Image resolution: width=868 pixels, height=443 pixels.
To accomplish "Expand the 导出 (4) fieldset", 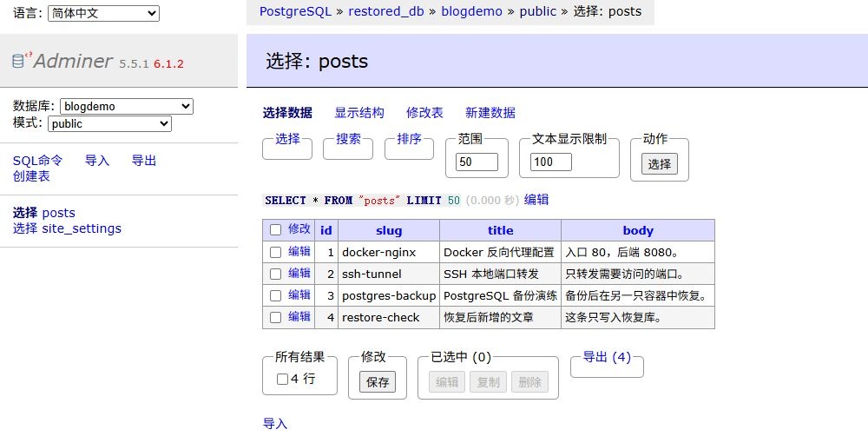I will (x=607, y=357).
